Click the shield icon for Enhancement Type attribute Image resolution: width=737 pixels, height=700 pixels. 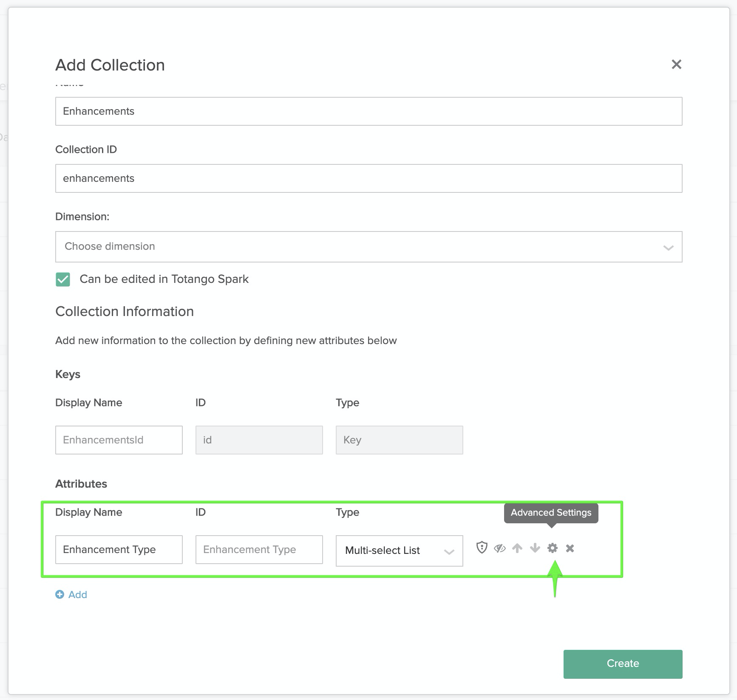pos(482,548)
